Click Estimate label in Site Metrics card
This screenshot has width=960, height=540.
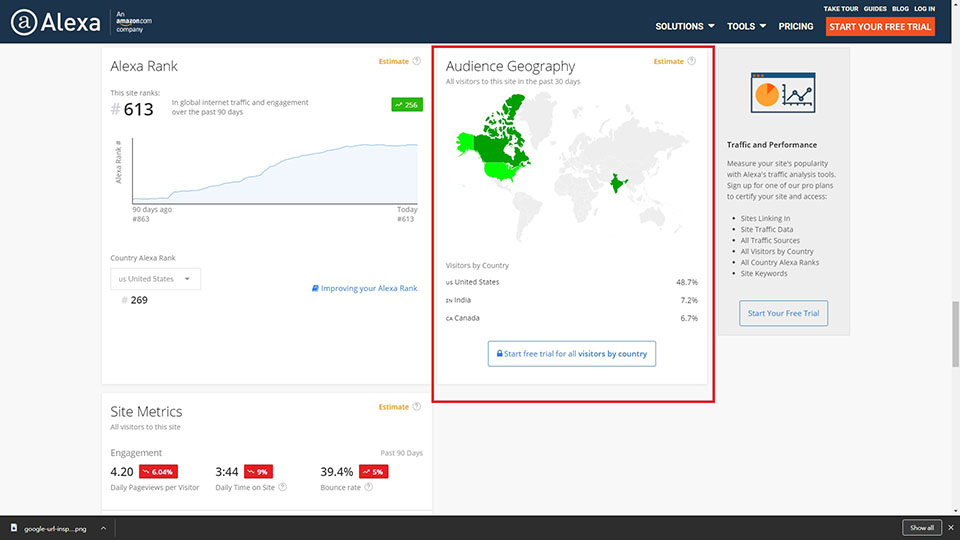(393, 407)
